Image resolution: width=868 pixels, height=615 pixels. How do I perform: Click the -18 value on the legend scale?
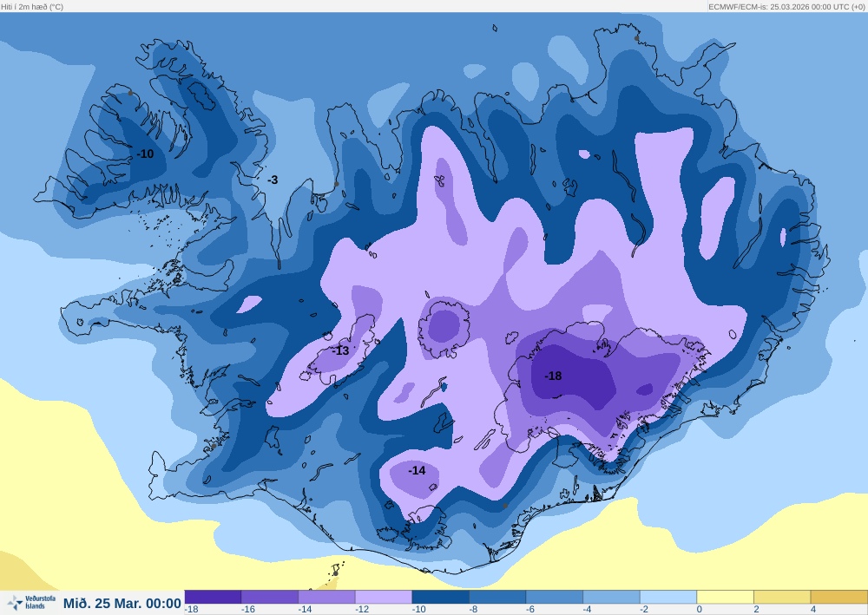coord(192,610)
